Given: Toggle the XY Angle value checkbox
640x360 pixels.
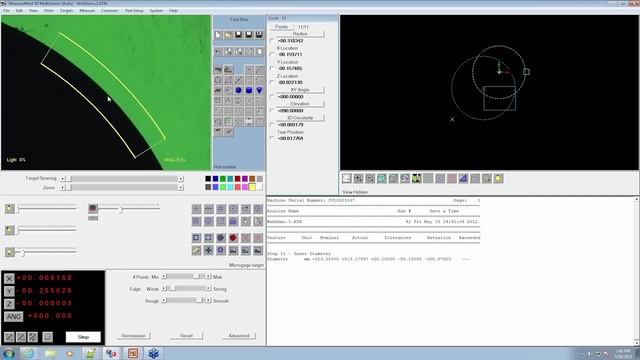Looking at the screenshot, I should (272, 97).
